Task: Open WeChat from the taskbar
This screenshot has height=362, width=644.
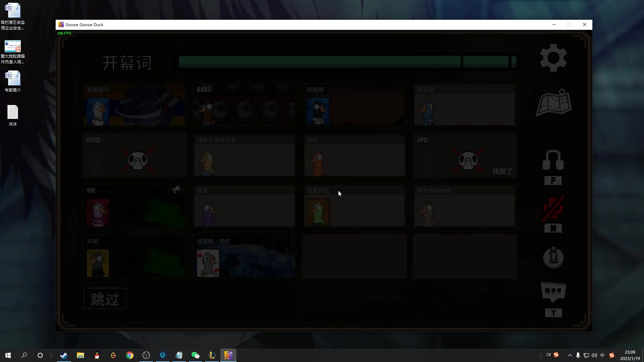Action: pyautogui.click(x=195, y=355)
